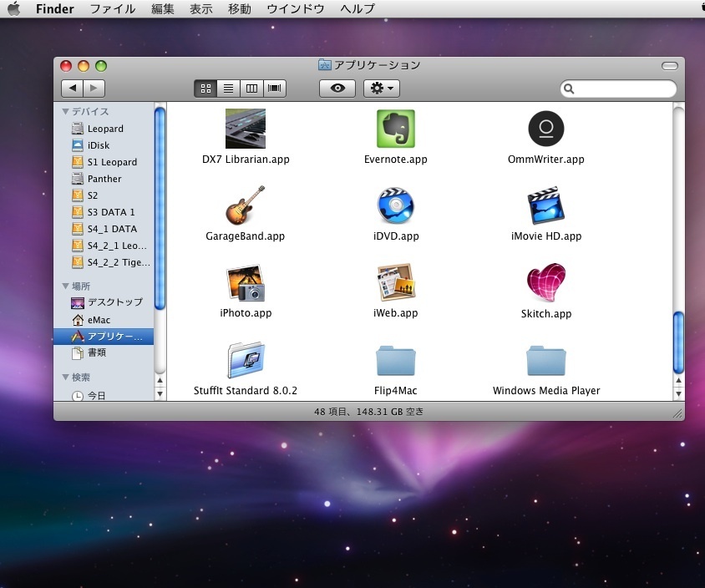
Task: Collapse the 場所 sidebar section
Action: pyautogui.click(x=66, y=286)
